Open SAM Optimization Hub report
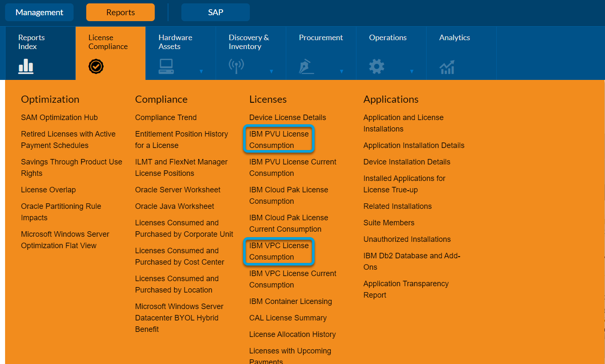 [x=59, y=118]
